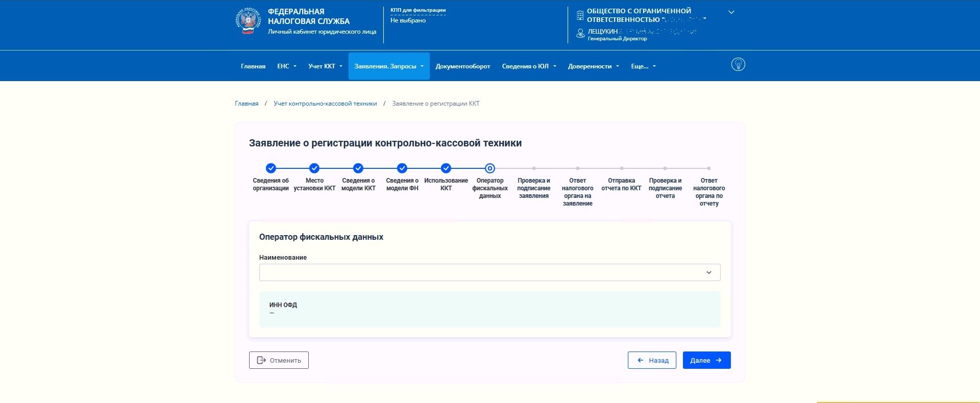Screen dimensions: 980x403
Task: Open the 'Наименование' operator dropdown
Action: 489,272
